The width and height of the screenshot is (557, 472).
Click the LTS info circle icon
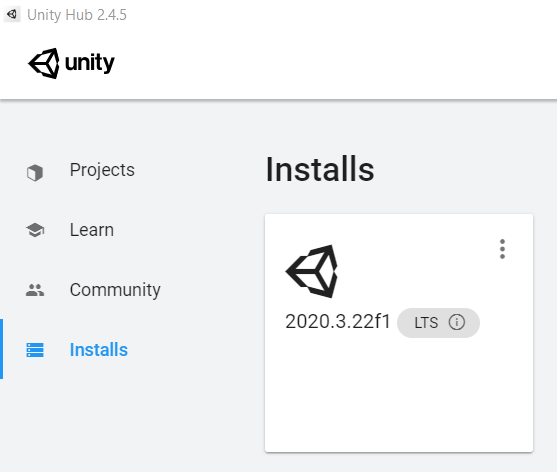point(456,322)
